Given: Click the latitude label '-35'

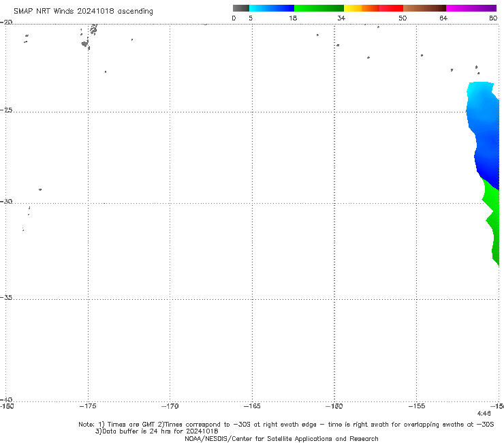Looking at the screenshot, I should click(x=6, y=297).
